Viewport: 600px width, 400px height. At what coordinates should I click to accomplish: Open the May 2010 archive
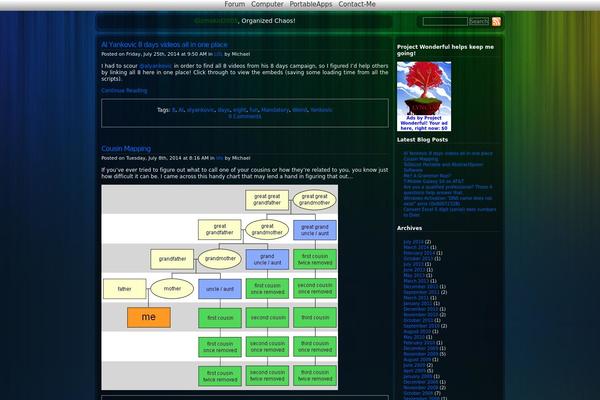[414, 337]
